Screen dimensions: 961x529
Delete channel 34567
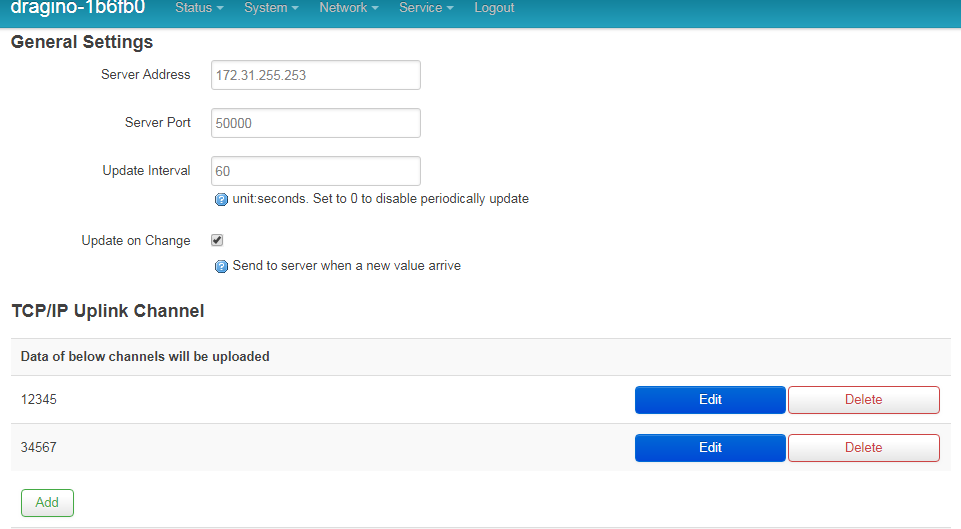[x=864, y=448]
